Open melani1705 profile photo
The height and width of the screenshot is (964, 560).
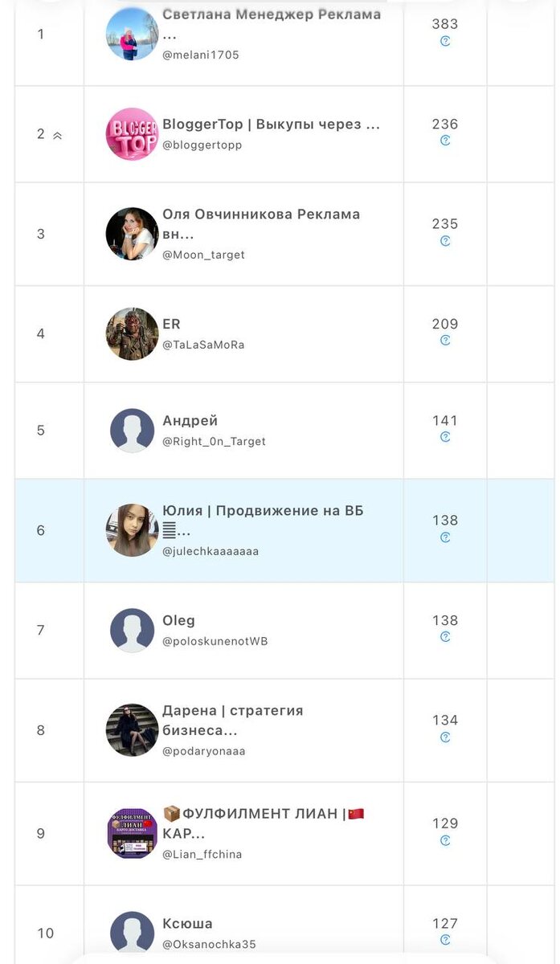[132, 34]
